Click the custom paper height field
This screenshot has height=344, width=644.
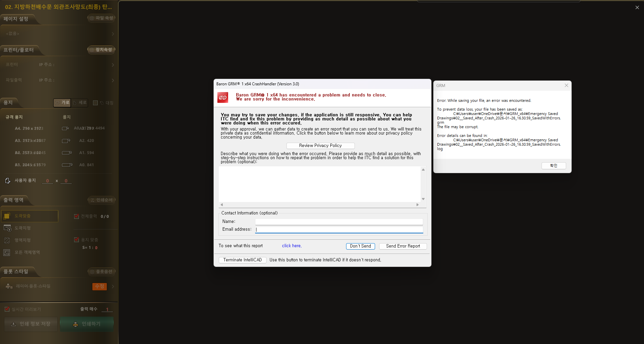pos(66,181)
